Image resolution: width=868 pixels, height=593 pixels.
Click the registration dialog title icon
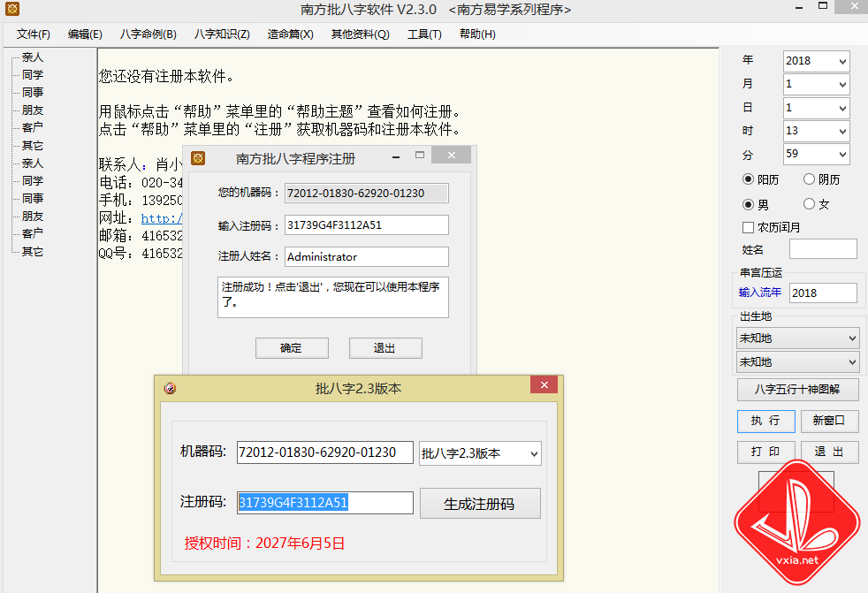(198, 158)
